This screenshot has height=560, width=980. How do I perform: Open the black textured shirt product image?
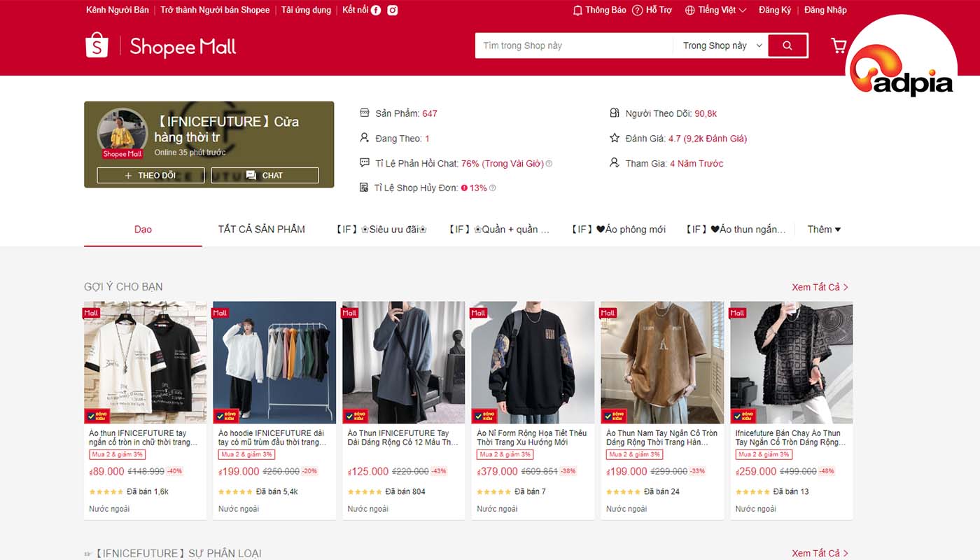click(792, 363)
